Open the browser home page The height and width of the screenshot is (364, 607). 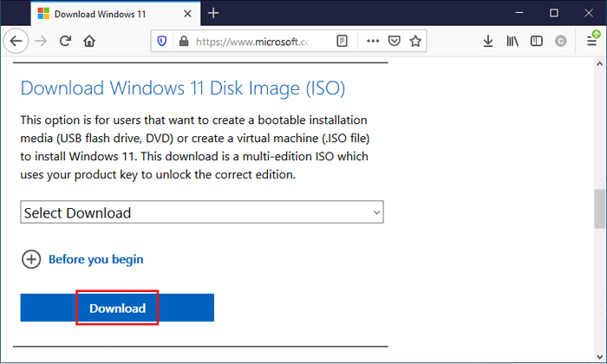pos(89,41)
